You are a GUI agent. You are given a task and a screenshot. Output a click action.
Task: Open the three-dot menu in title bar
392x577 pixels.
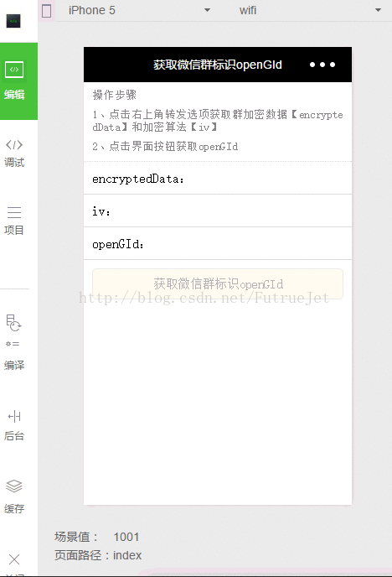pos(322,65)
